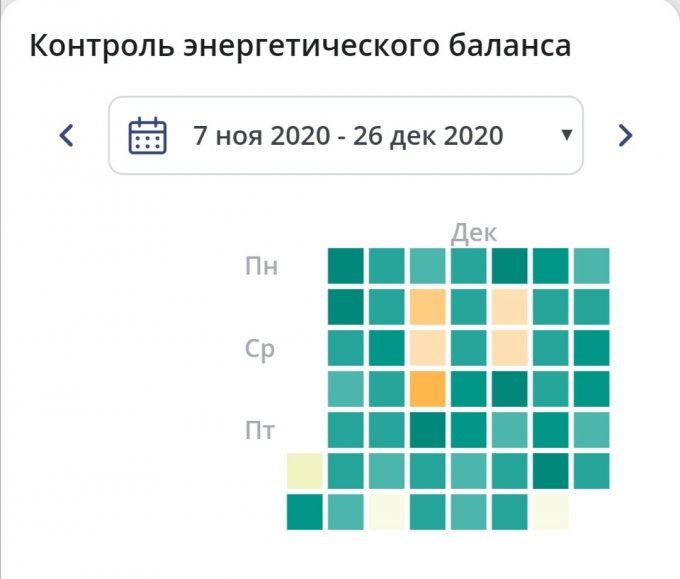Select the dark orange cell in Thursday row
Screen dimensions: 680x579
pos(427,388)
